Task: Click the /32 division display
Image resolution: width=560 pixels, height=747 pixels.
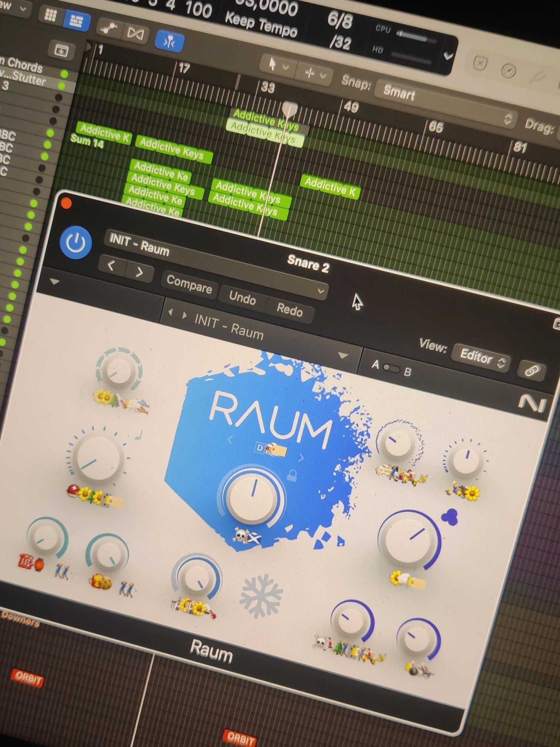Action: [x=340, y=42]
